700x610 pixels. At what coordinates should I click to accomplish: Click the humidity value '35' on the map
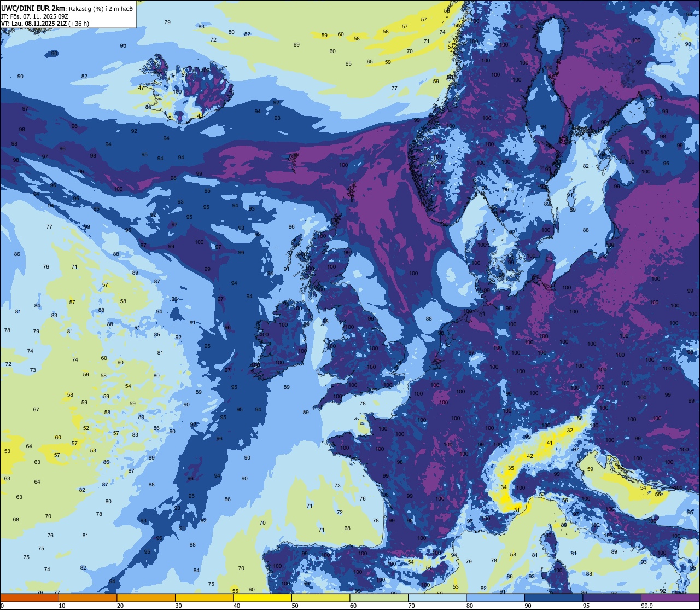click(511, 468)
